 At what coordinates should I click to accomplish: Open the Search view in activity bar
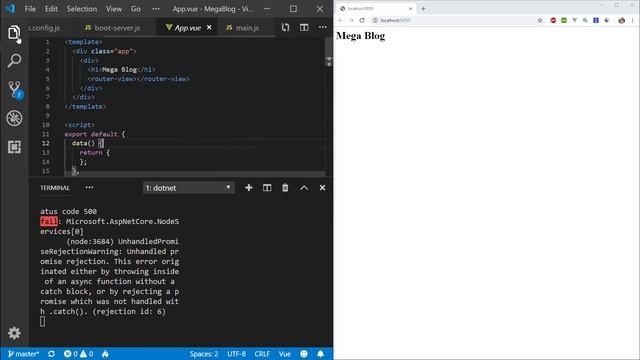[x=14, y=61]
